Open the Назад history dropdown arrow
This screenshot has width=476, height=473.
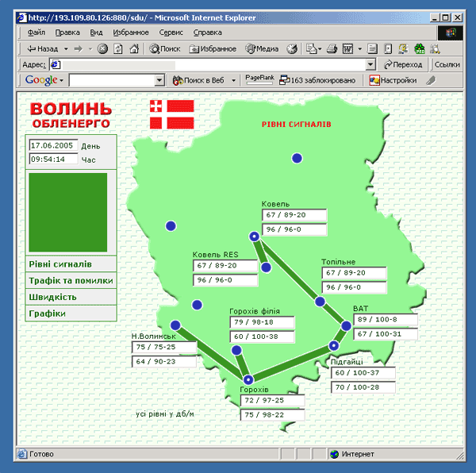point(65,48)
